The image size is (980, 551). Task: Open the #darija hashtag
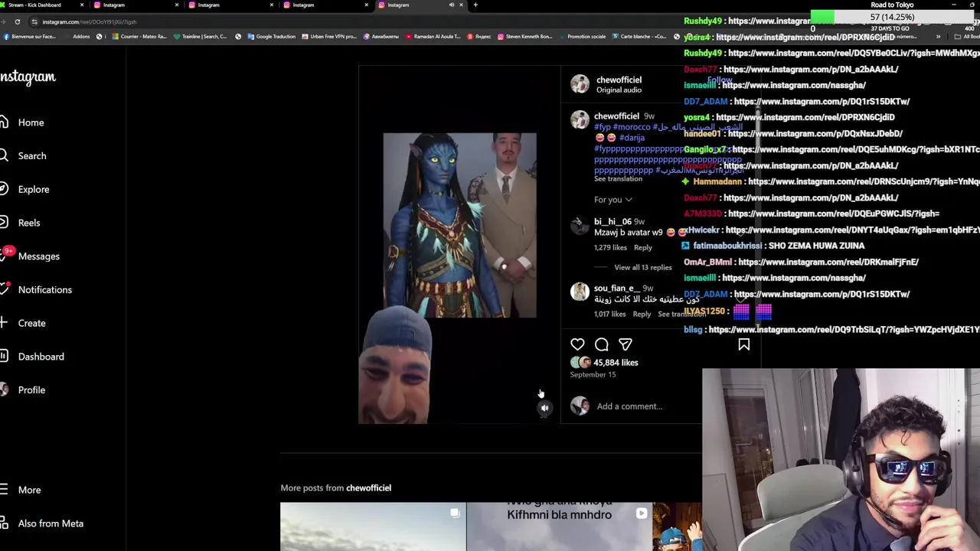tap(632, 138)
